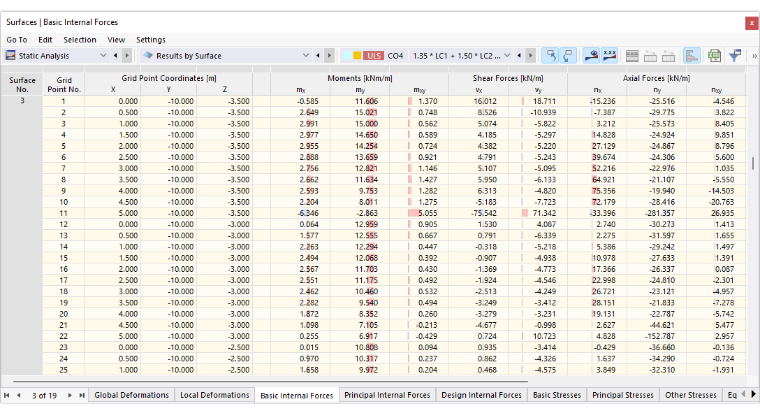Select previous load combination arrow
760x414 pixels.
519,56
